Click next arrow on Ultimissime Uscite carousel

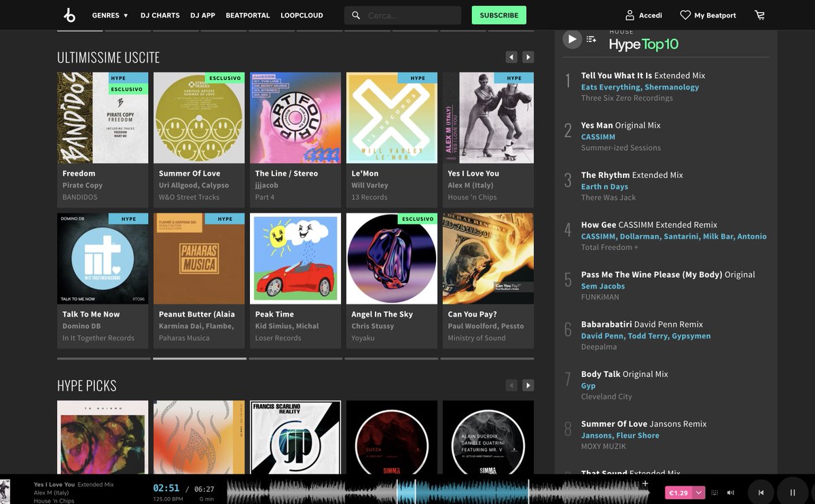coord(528,57)
